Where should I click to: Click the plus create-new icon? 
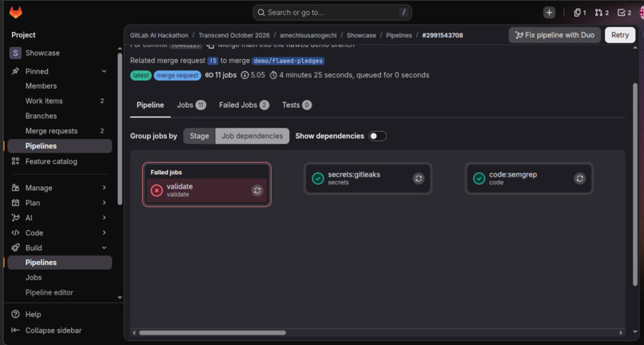[549, 13]
